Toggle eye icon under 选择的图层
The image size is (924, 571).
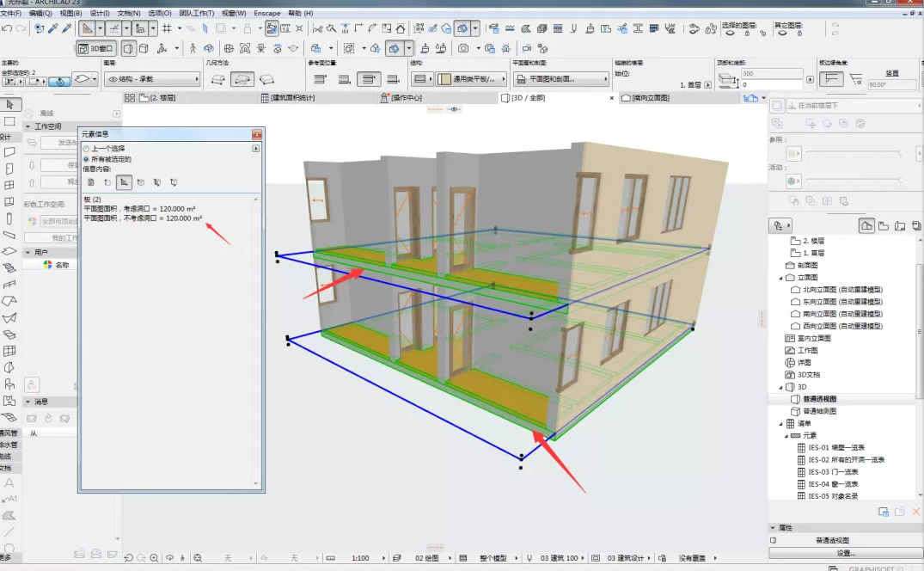click(x=730, y=34)
